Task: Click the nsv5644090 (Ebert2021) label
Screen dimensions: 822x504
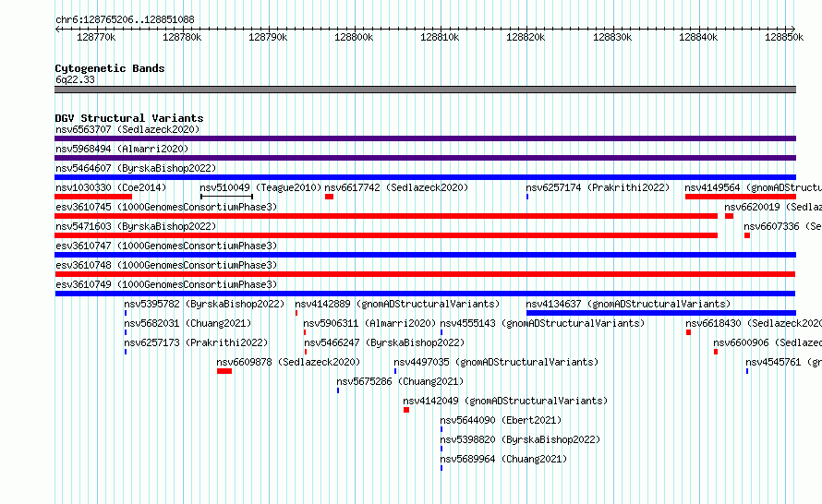Action: click(x=502, y=420)
